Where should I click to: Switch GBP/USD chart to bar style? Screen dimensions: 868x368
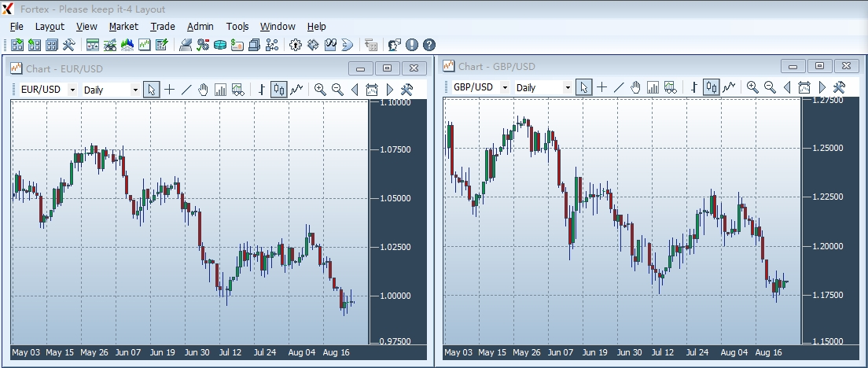pos(694,87)
